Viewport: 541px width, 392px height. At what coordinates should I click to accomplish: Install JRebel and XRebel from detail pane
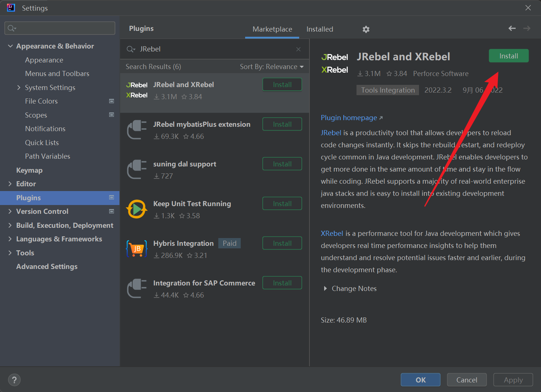point(509,56)
